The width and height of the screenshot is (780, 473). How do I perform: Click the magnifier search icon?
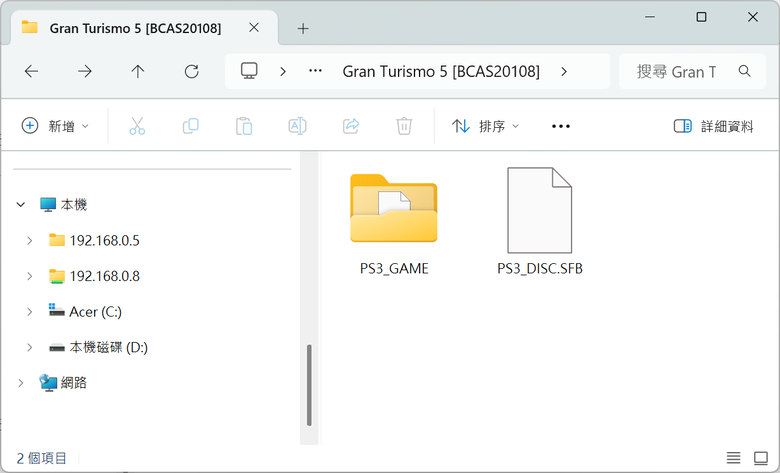745,71
